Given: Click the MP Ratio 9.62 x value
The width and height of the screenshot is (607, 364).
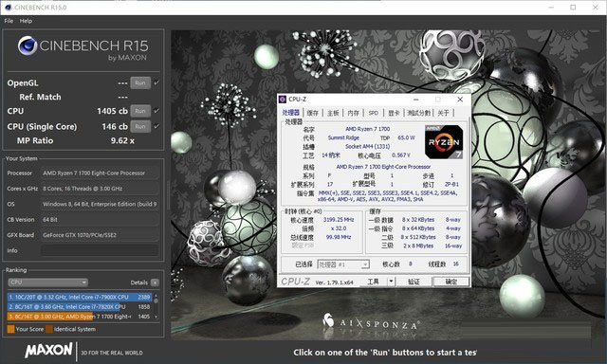Looking at the screenshot, I should pos(122,141).
